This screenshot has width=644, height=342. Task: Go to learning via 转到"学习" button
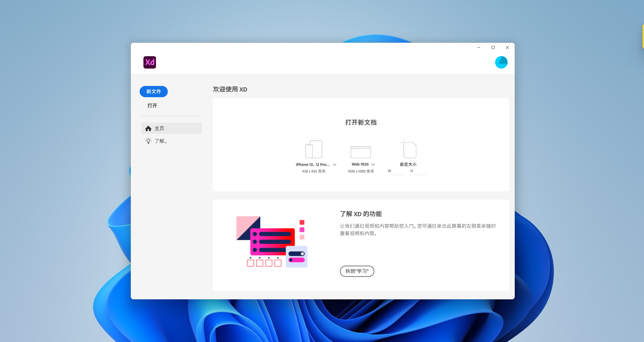357,271
